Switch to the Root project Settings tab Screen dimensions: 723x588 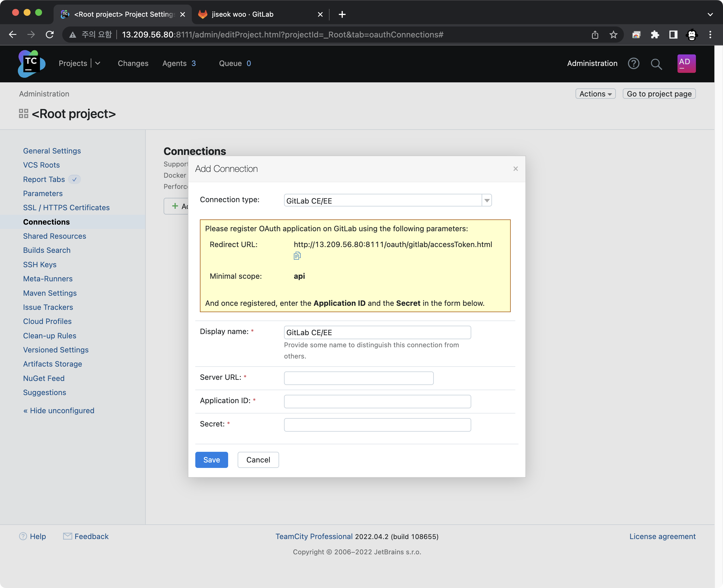point(123,14)
